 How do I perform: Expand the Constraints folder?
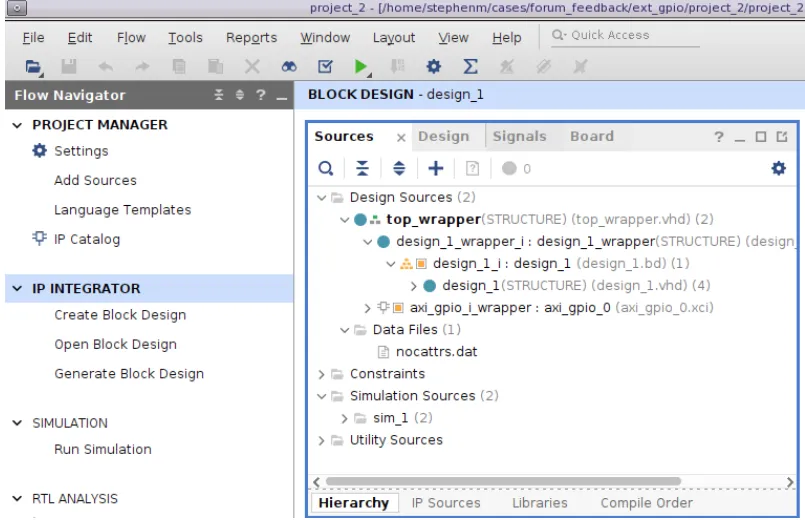pos(321,374)
